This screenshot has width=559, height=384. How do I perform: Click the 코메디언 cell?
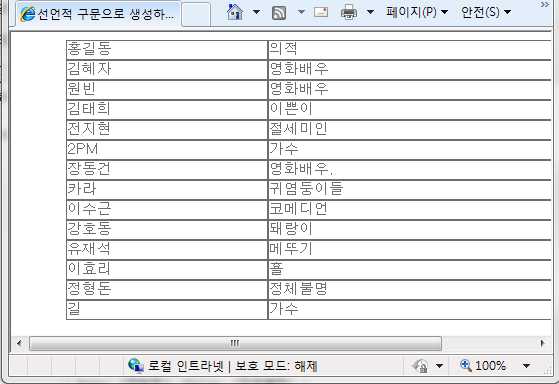(410, 209)
